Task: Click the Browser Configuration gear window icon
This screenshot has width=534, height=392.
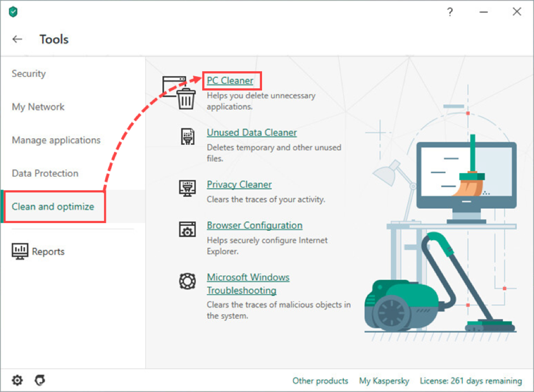Action: [188, 229]
